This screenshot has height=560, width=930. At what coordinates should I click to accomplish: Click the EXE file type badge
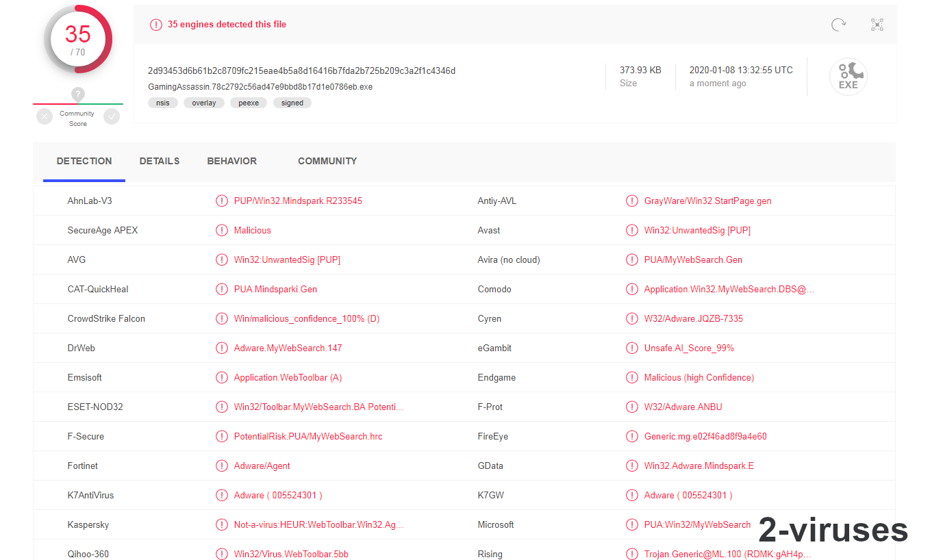point(849,77)
